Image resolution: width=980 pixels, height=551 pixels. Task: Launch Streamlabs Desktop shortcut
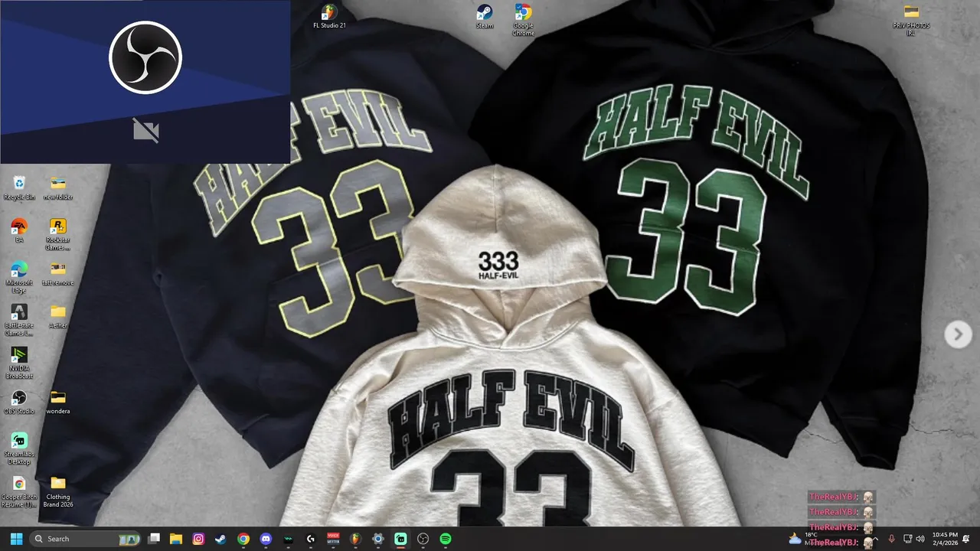[x=19, y=448]
